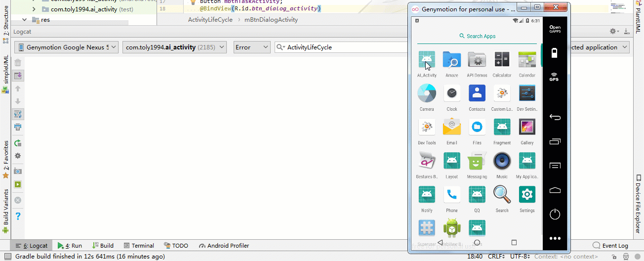This screenshot has height=261, width=644.
Task: Open the Gallery app
Action: (x=527, y=127)
